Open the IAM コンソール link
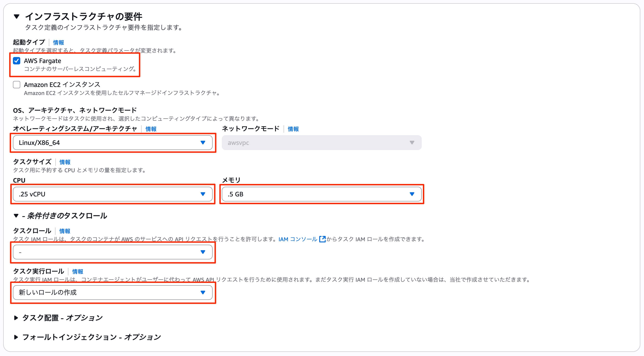The height and width of the screenshot is (356, 644). pyautogui.click(x=298, y=239)
